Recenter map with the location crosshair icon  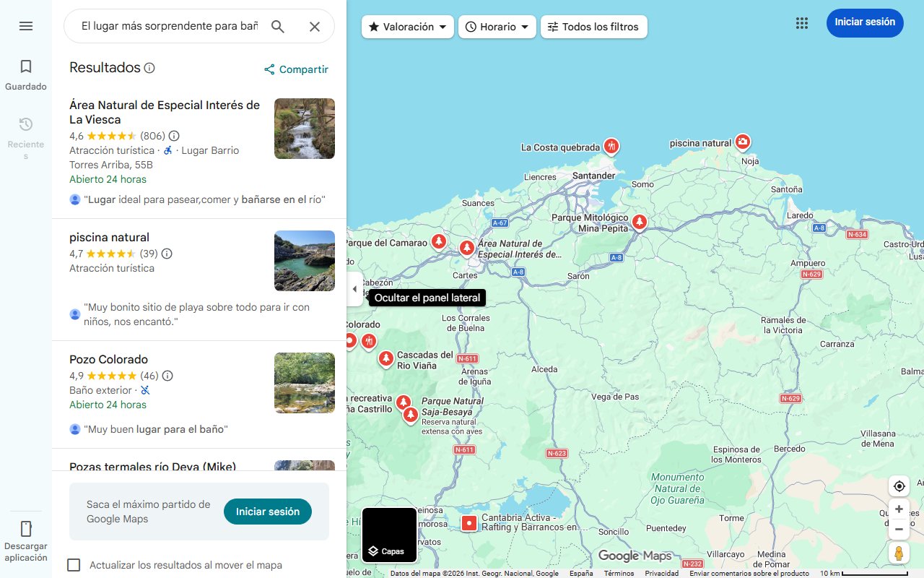(x=899, y=486)
